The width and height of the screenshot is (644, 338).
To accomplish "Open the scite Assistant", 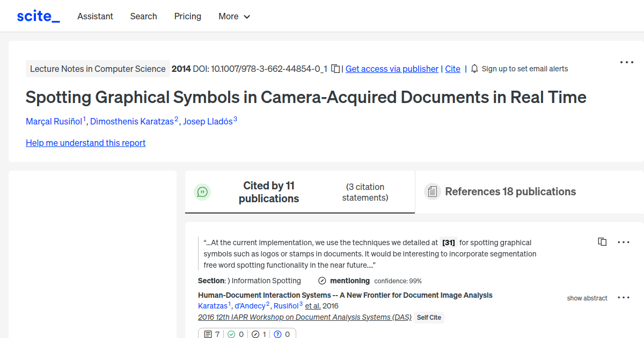I will tap(95, 16).
